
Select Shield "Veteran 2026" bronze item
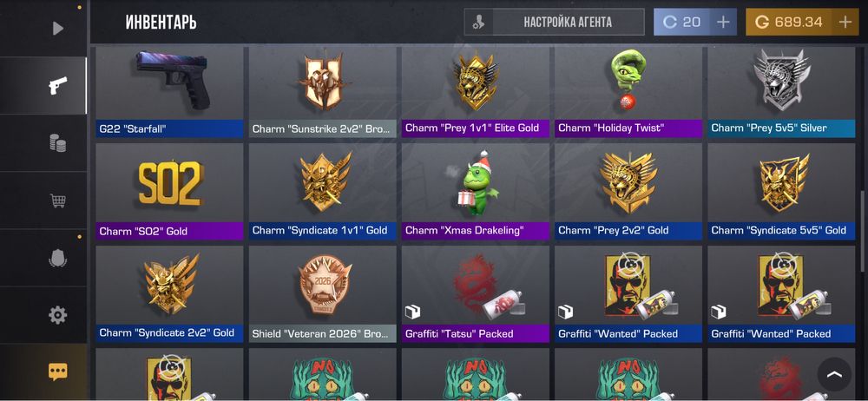point(323,294)
